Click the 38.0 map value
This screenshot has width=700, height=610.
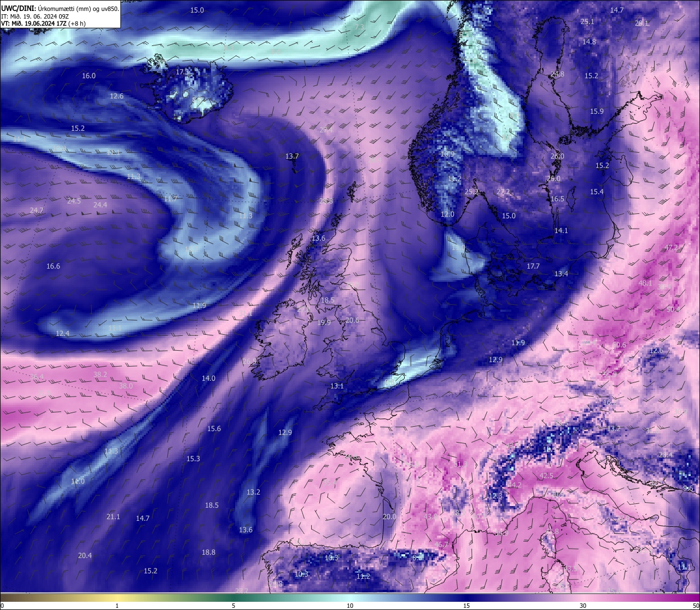coord(126,386)
